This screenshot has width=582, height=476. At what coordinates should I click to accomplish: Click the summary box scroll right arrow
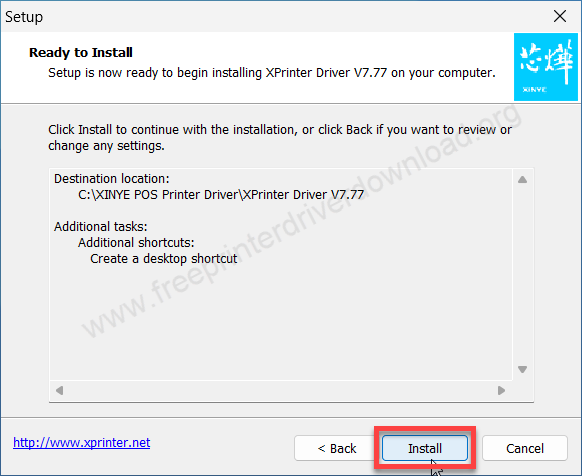501,391
